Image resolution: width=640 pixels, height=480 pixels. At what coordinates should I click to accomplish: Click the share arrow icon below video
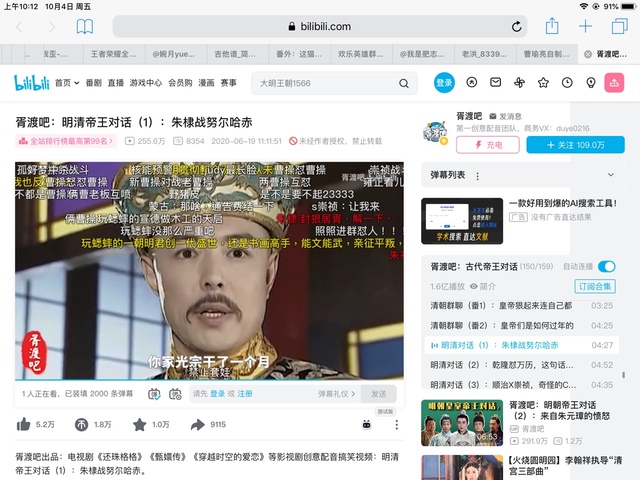click(197, 424)
